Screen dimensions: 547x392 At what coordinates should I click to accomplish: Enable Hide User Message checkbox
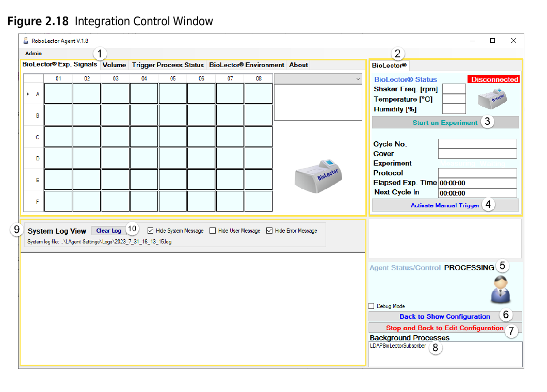click(x=213, y=231)
